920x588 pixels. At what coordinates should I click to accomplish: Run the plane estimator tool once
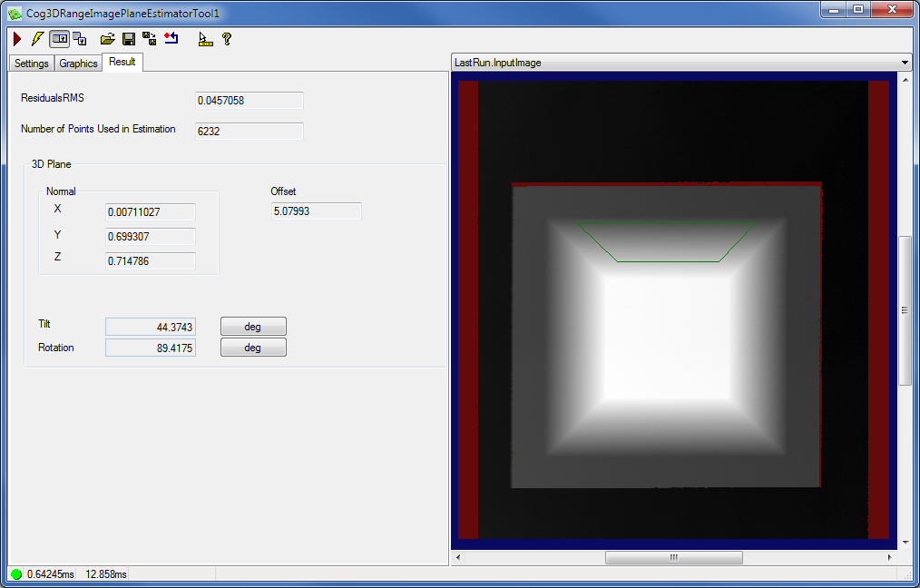tap(16, 39)
